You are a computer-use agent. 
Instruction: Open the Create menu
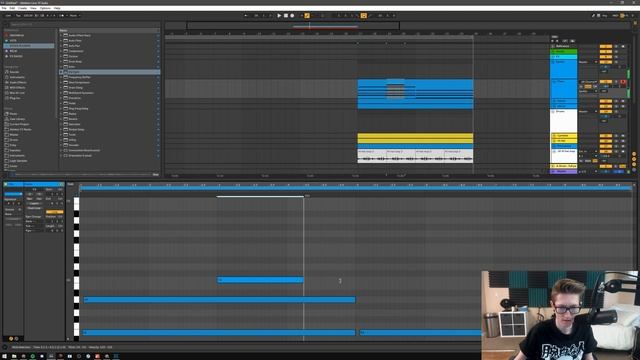[x=22, y=8]
